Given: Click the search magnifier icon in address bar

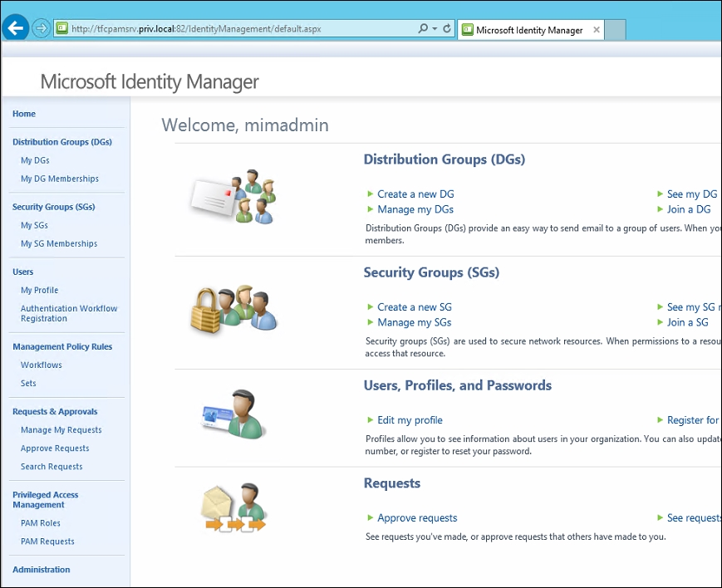Looking at the screenshot, I should [x=423, y=28].
